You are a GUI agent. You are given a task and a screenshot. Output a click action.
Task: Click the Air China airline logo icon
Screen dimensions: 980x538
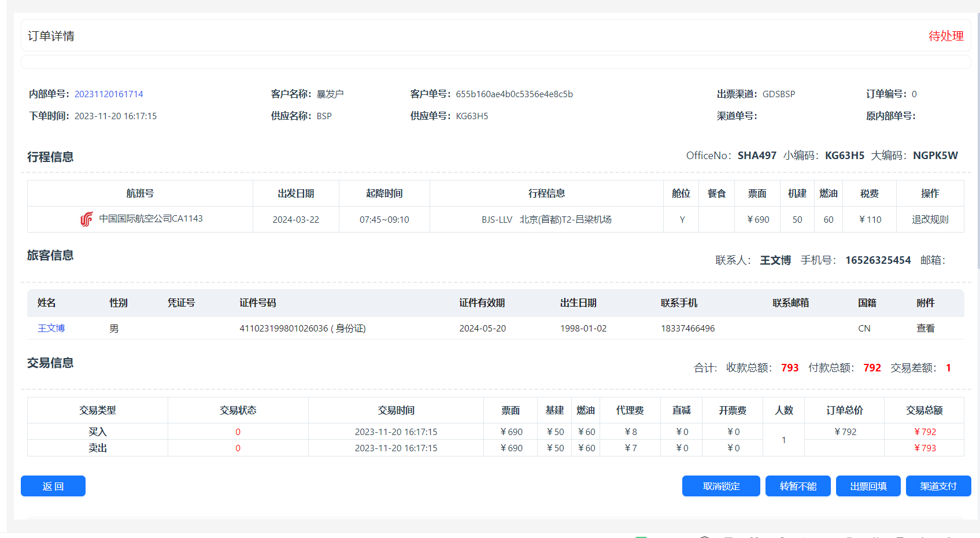(x=87, y=219)
